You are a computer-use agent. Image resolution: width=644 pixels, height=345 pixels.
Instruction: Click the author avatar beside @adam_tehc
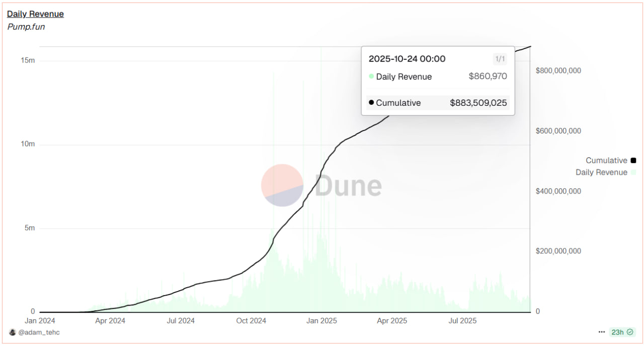coord(13,332)
